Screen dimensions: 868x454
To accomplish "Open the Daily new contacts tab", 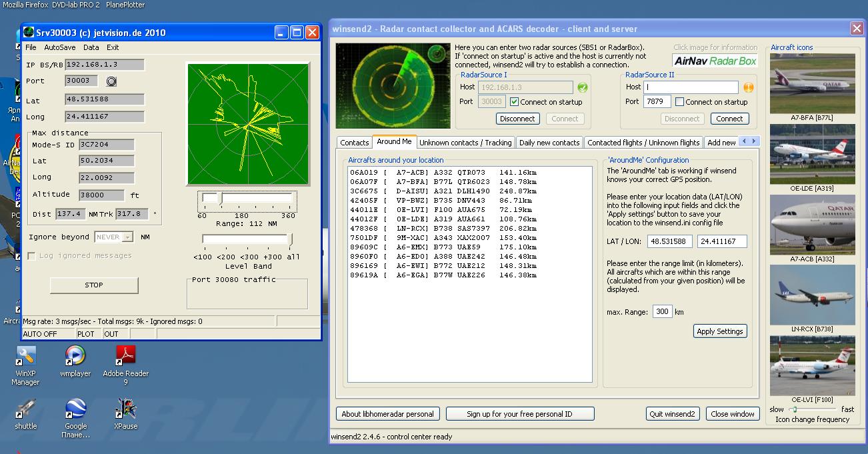I will [549, 143].
